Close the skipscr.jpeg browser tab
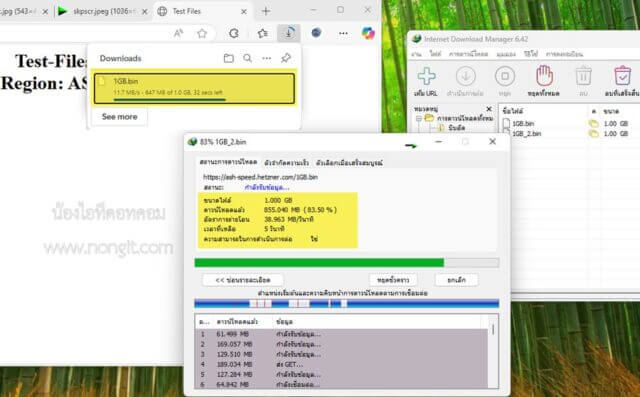 point(144,12)
